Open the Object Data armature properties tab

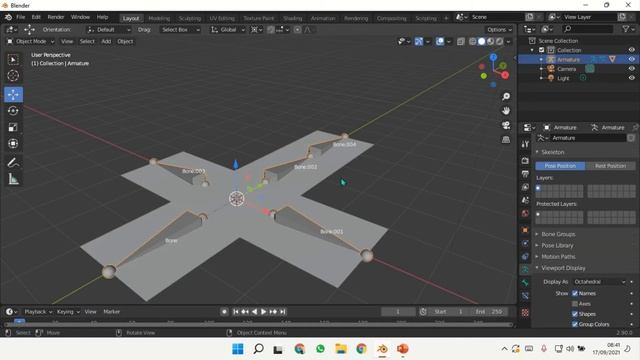(x=525, y=269)
